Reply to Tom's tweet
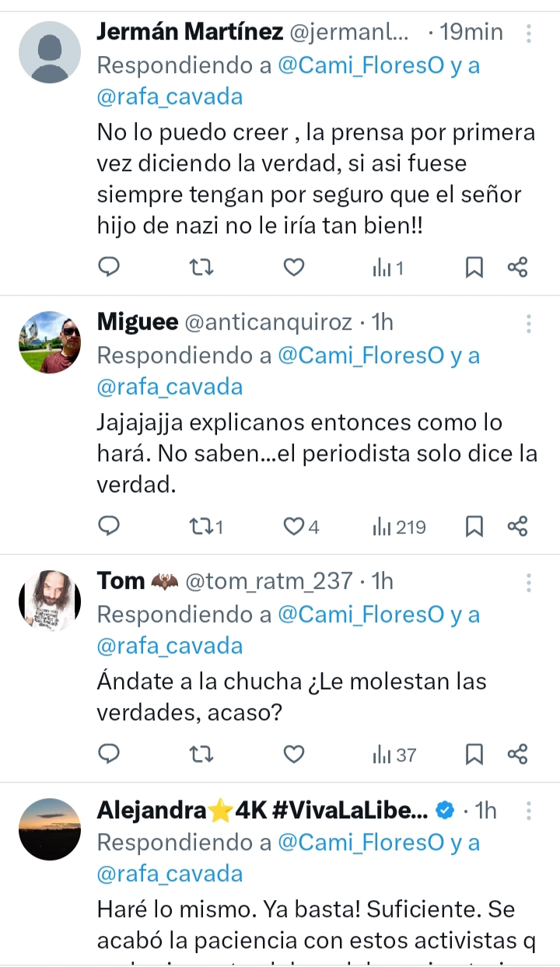This screenshot has height=967, width=560. [110, 754]
